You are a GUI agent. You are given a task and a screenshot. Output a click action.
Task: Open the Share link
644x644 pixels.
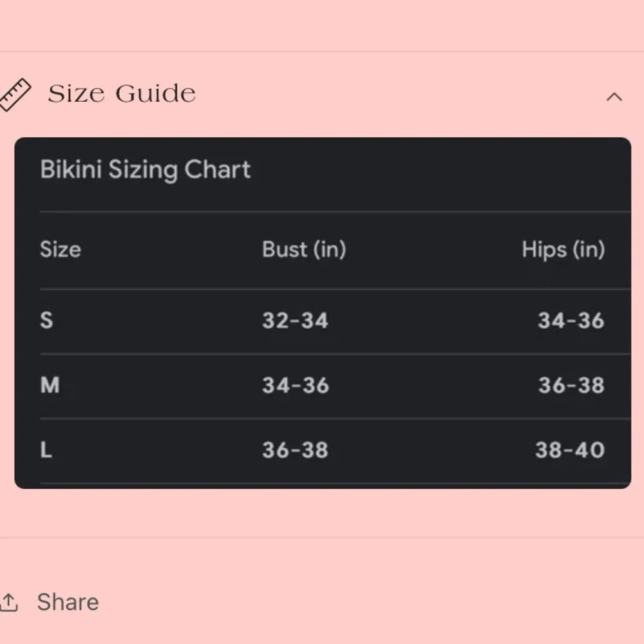pos(68,602)
